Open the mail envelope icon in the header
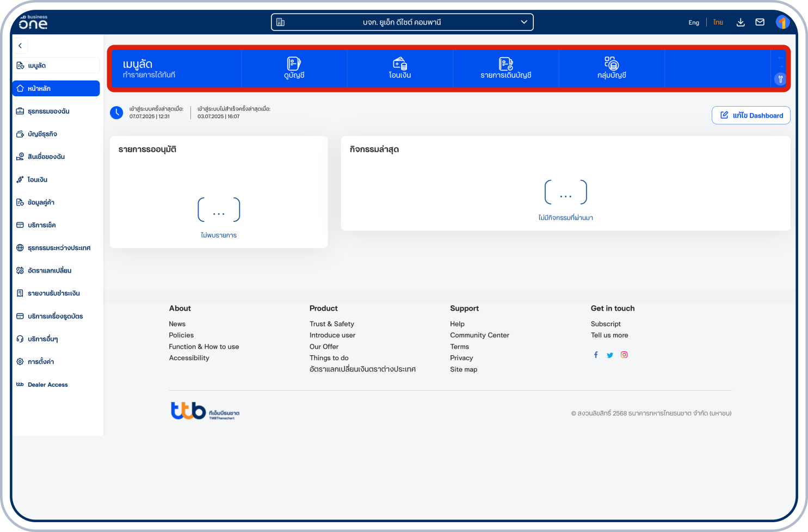 760,22
